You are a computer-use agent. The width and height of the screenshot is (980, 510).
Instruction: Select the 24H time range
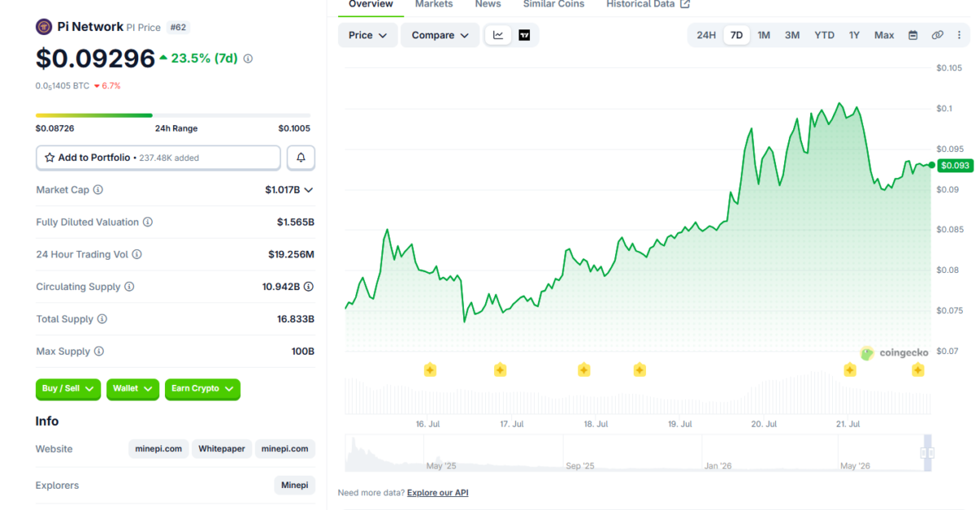pos(706,35)
